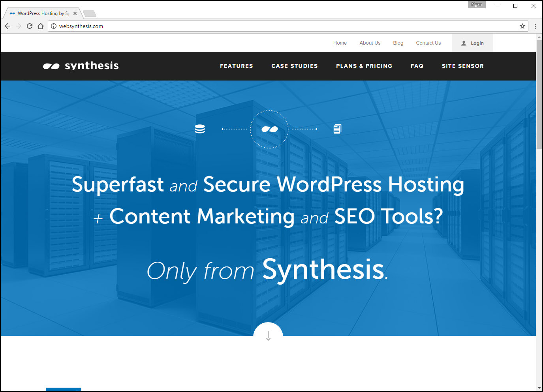Click the 'Superfast and Secure WordPress Hosting' headline

(x=268, y=184)
